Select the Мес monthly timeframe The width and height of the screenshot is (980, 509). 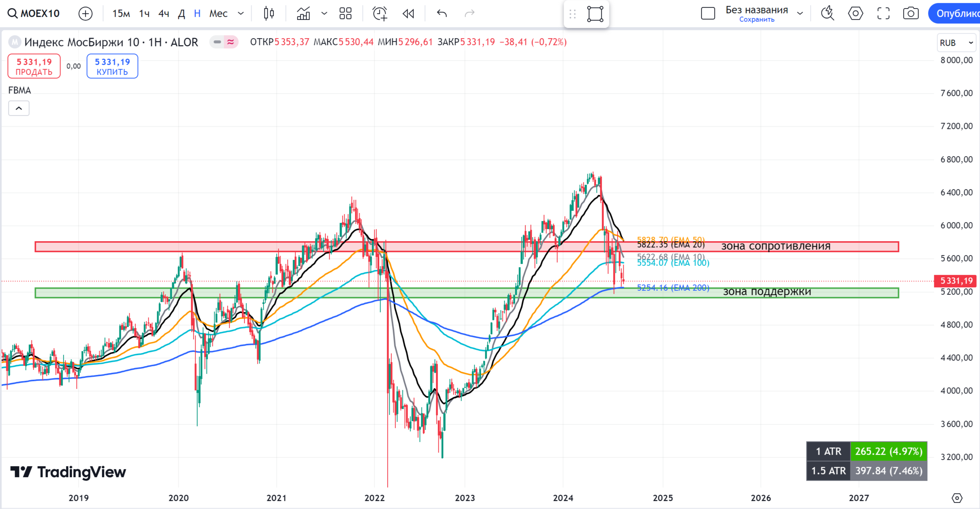[218, 14]
